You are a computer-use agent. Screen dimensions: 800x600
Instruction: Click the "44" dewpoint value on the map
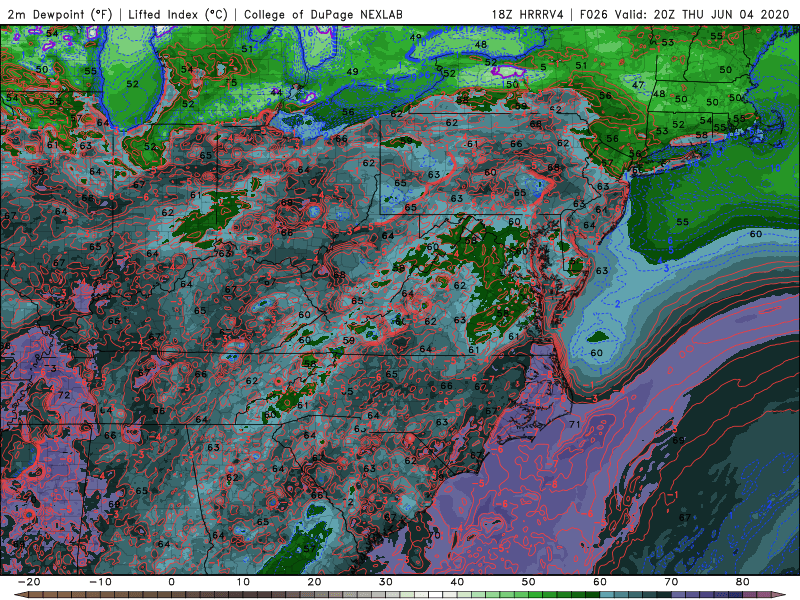[276, 92]
